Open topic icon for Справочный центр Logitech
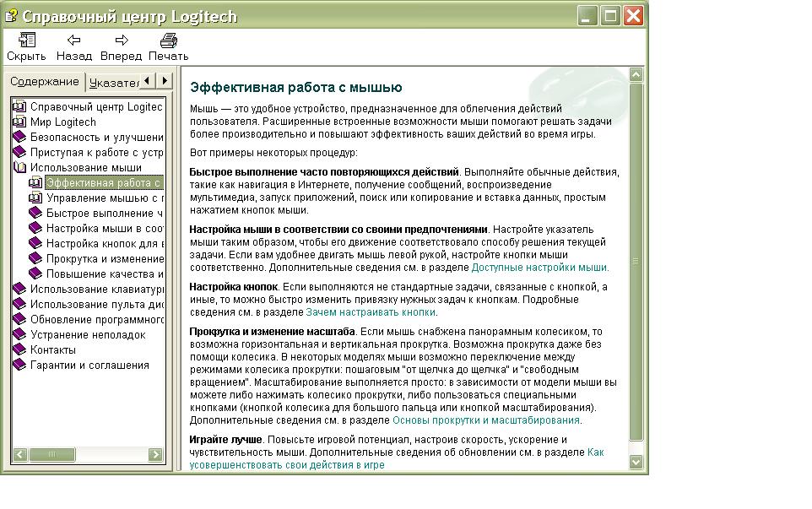 click(x=19, y=106)
